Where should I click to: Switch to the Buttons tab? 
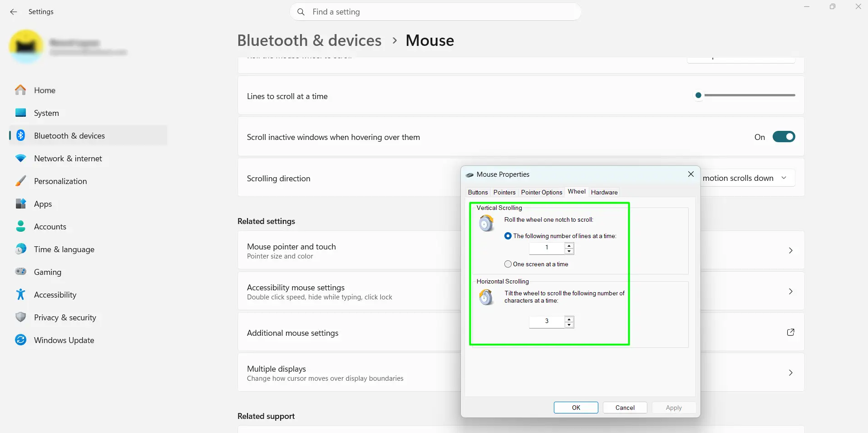coord(478,192)
